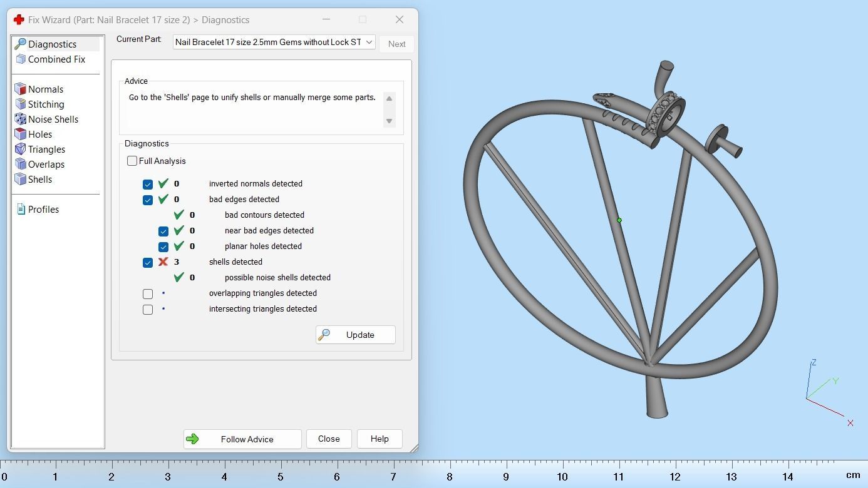Screen dimensions: 868x488
Task: Uncheck the planar holes detected checkbox
Action: point(163,247)
